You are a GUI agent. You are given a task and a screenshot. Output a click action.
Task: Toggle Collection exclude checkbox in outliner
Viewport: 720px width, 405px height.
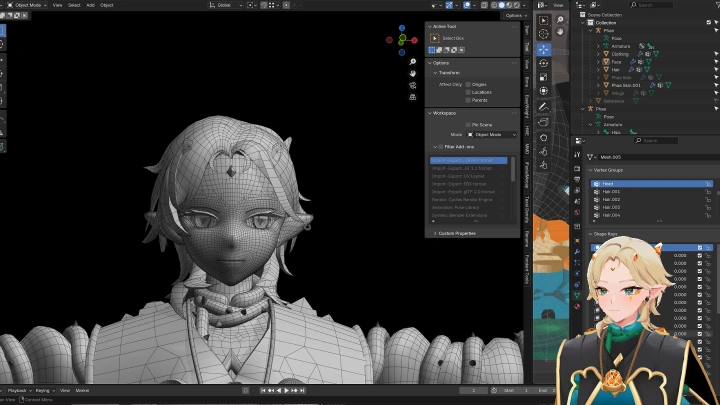click(709, 22)
